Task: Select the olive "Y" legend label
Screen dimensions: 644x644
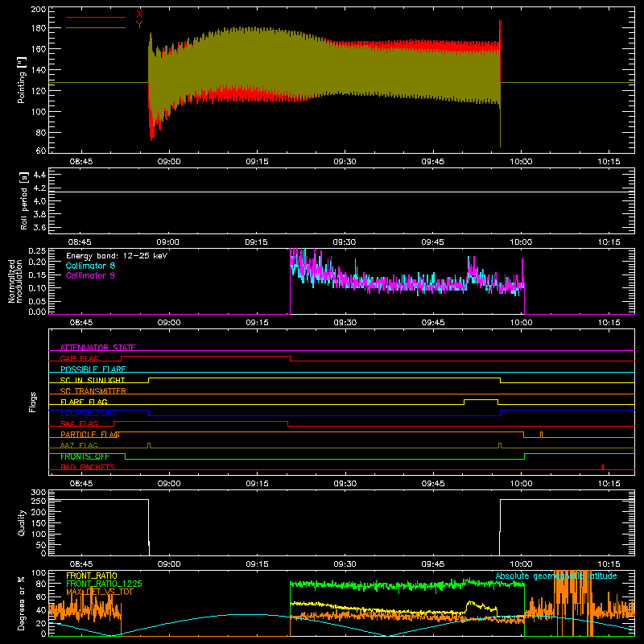Action: pos(139,25)
